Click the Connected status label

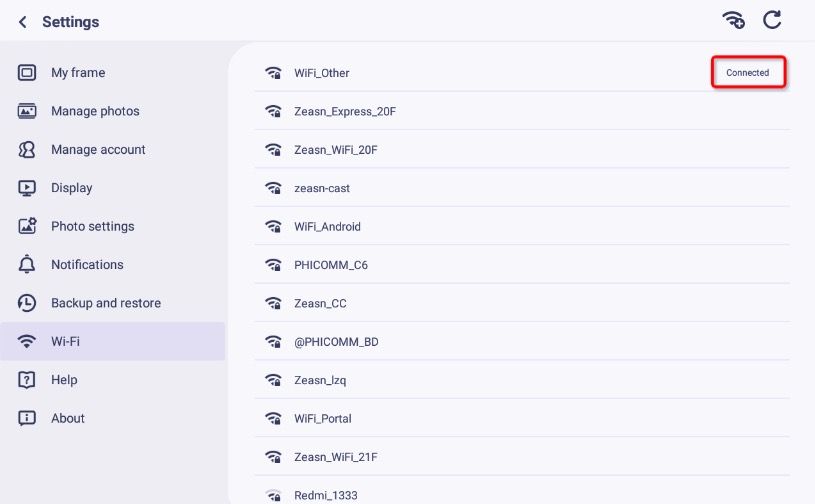[x=747, y=73]
